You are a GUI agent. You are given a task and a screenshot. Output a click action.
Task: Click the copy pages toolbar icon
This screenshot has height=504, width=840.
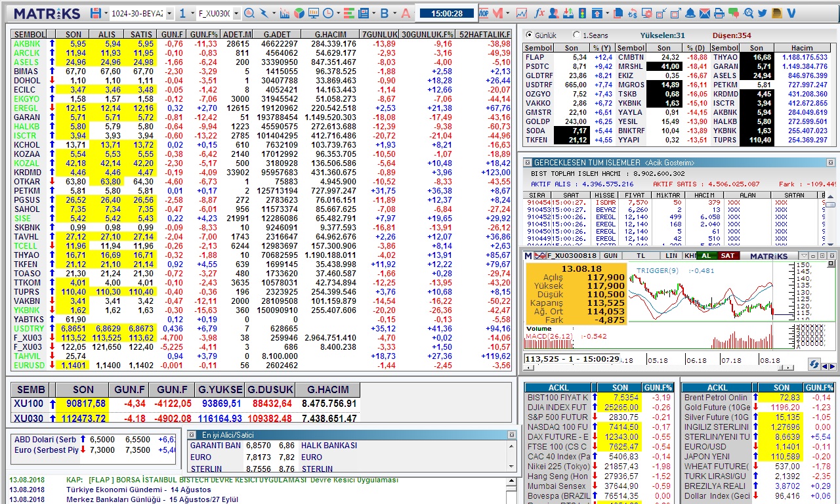click(618, 13)
